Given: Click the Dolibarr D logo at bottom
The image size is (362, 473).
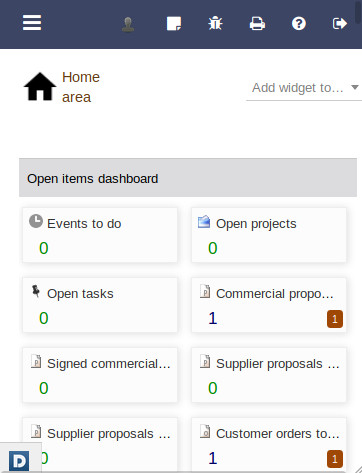Looking at the screenshot, I should tap(19, 461).
